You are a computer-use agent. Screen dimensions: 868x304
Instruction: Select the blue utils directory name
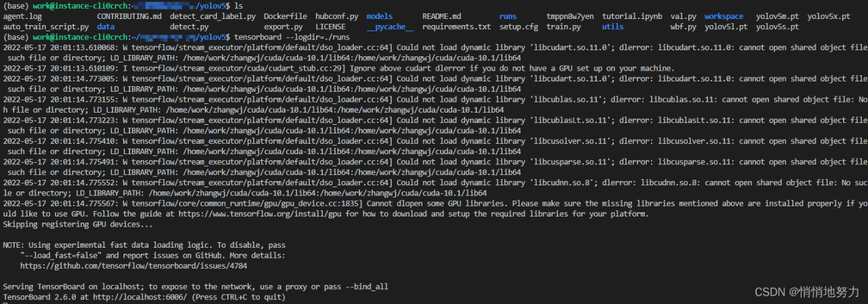pyautogui.click(x=613, y=27)
